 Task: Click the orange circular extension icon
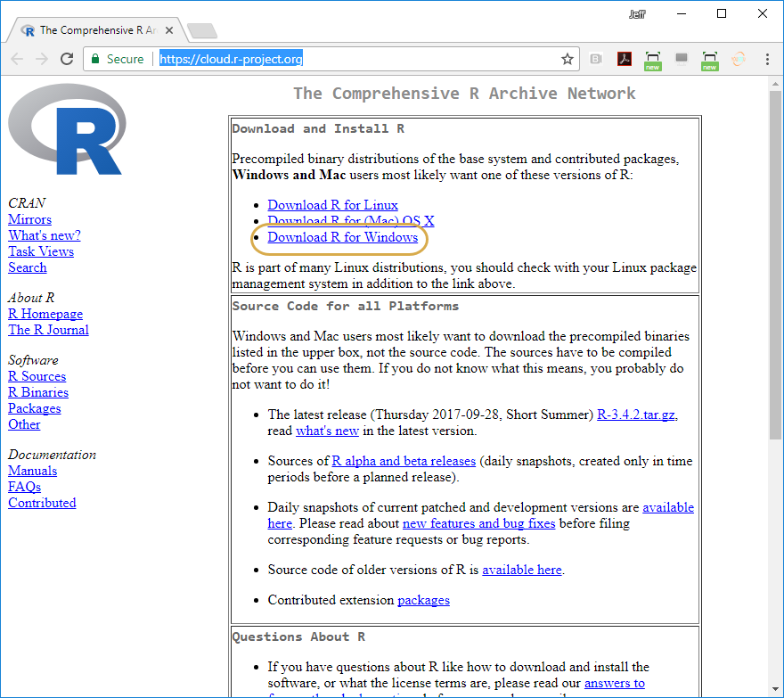pos(738,59)
